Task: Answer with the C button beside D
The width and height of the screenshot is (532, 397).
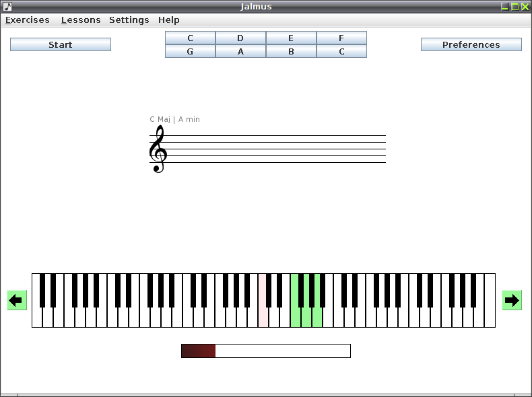Action: 191,38
